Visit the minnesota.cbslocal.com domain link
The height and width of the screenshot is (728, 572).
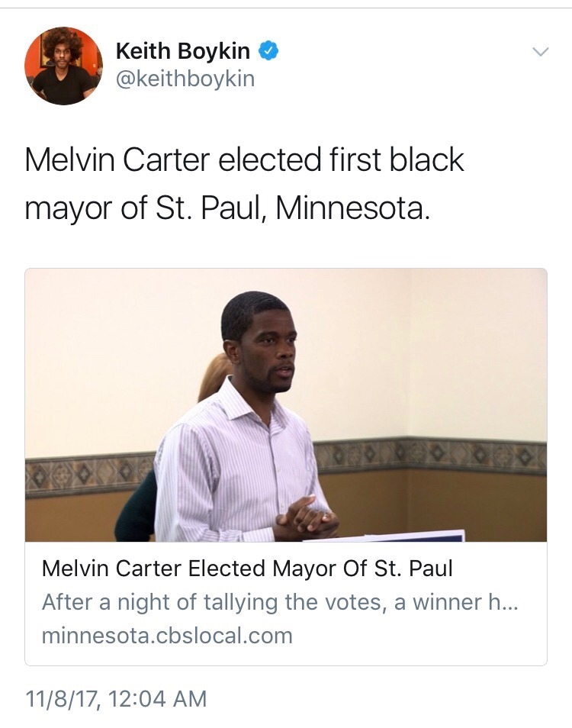167,636
